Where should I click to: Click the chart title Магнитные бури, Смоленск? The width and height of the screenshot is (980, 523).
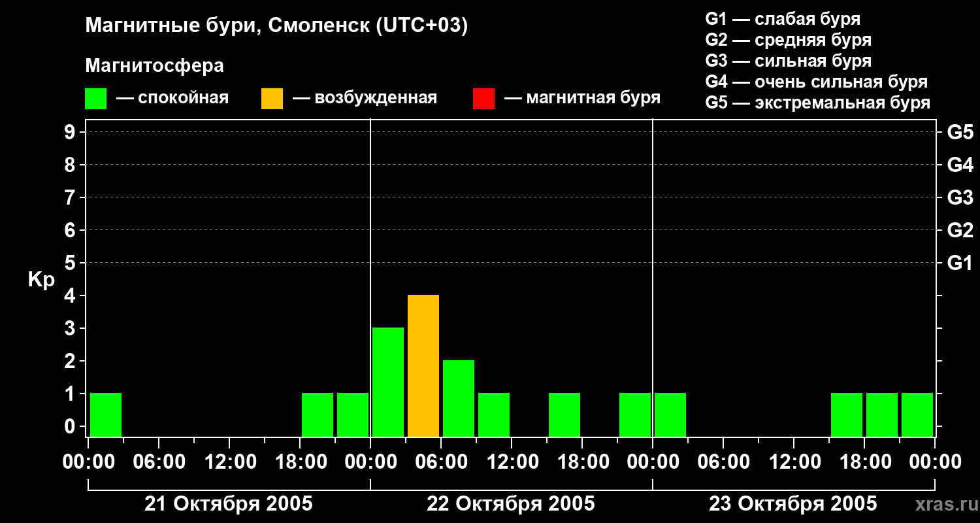click(277, 26)
